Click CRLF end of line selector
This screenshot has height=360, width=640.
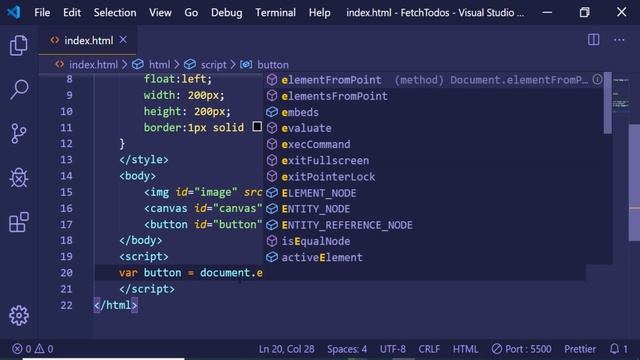(429, 349)
